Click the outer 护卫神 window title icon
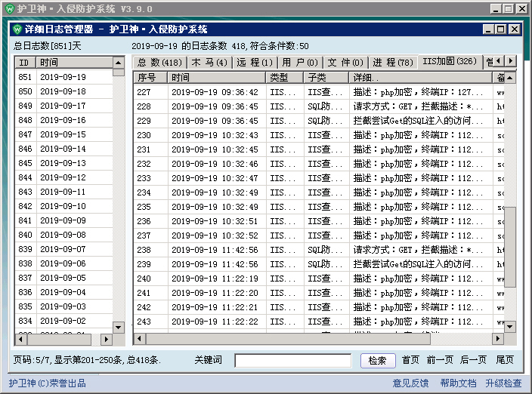The image size is (532, 394). coord(10,8)
